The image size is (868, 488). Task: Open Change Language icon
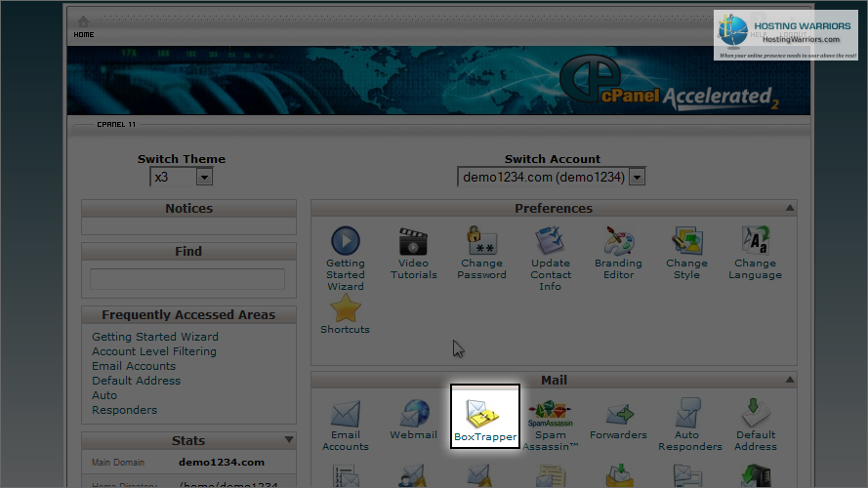tap(755, 241)
